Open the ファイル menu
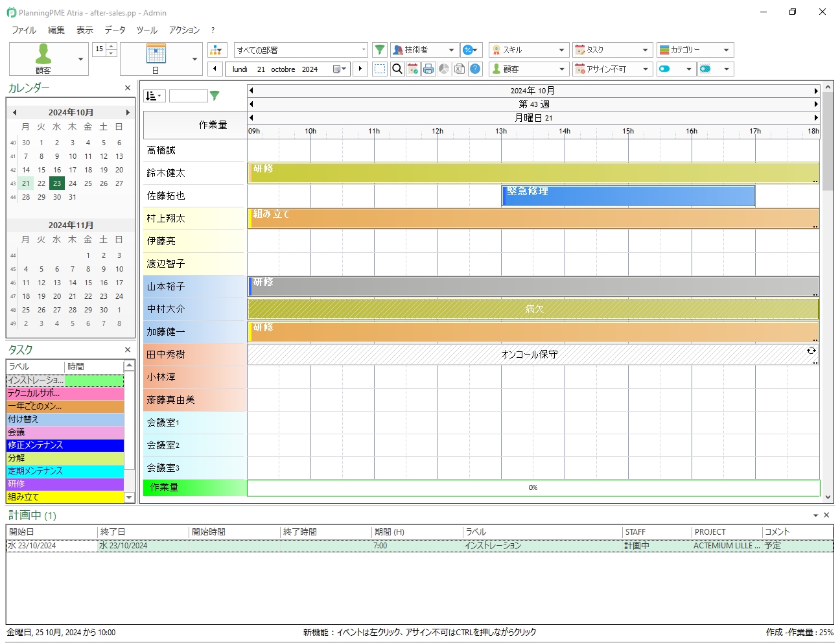840x643 pixels. click(24, 30)
